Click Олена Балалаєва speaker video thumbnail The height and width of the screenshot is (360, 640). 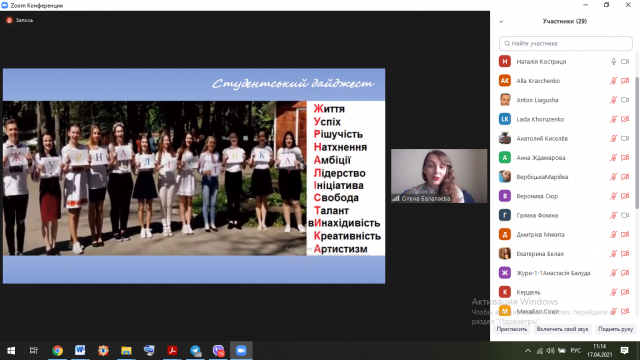pyautogui.click(x=439, y=176)
